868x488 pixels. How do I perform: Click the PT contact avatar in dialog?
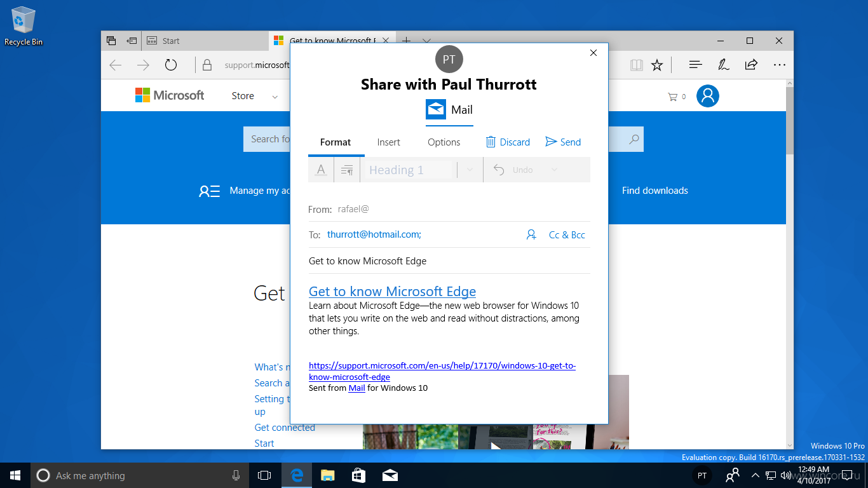(x=449, y=59)
